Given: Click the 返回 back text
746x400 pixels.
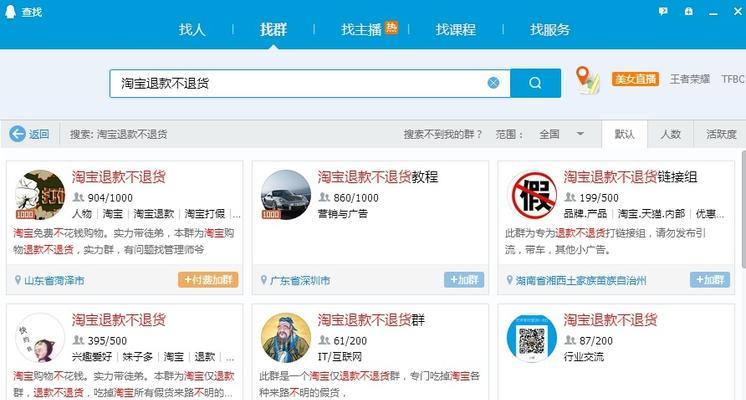Looking at the screenshot, I should pyautogui.click(x=39, y=135).
